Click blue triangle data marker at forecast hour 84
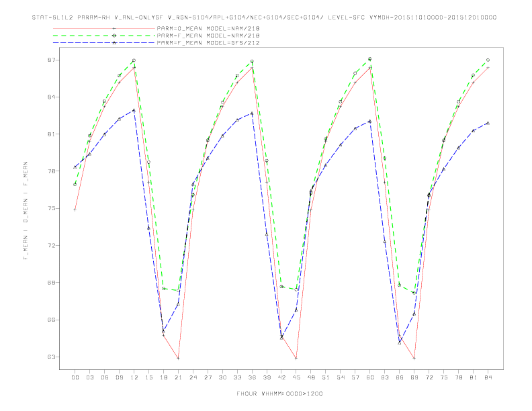 [488, 123]
